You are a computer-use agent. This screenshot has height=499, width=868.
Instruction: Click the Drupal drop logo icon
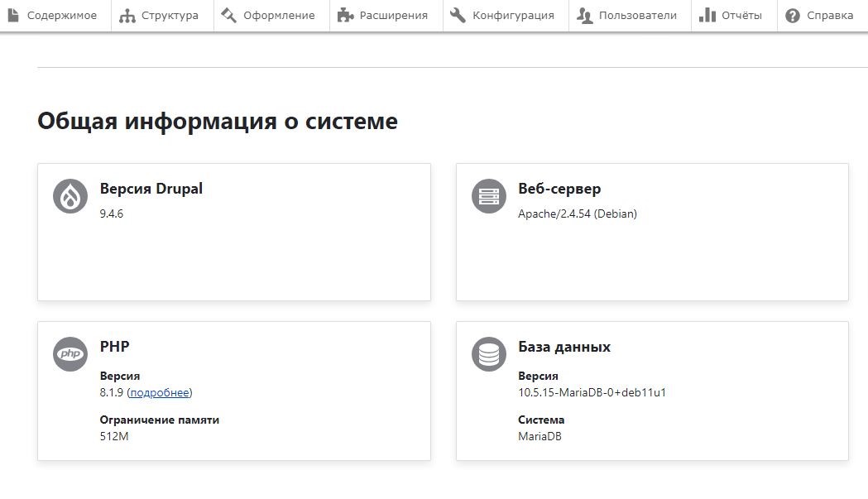(x=70, y=196)
